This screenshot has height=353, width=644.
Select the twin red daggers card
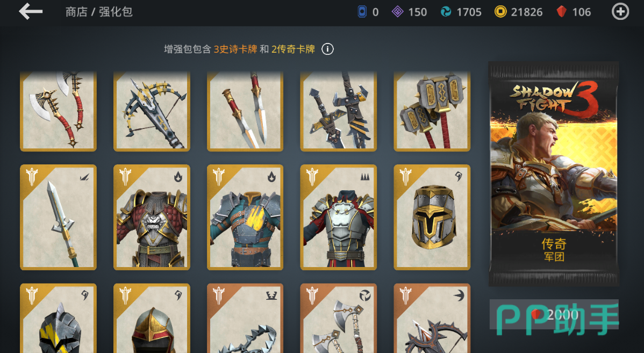[245, 111]
